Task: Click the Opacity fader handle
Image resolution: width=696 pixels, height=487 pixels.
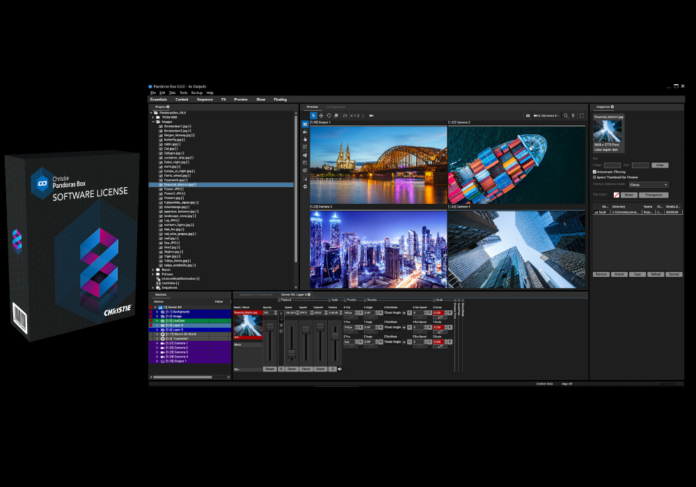Action: click(270, 327)
